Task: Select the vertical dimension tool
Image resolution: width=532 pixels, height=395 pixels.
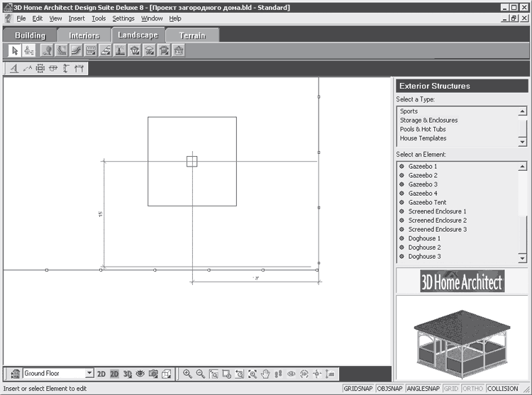Action: pos(66,69)
